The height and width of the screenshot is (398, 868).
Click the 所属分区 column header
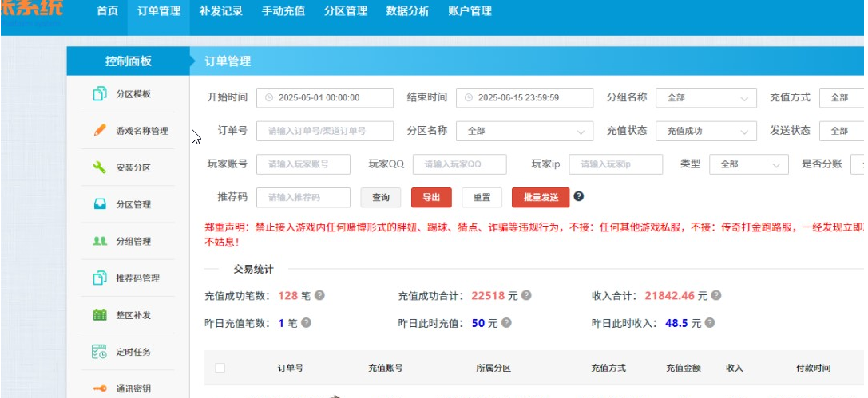(493, 368)
